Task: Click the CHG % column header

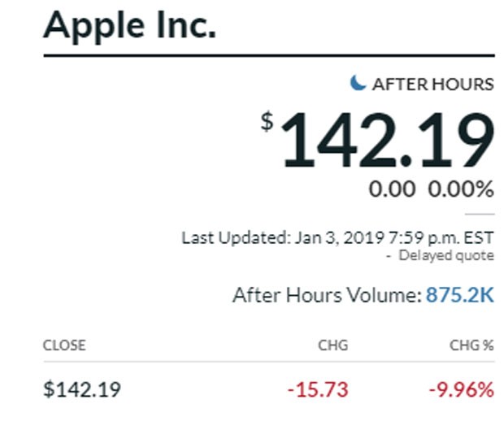Action: (x=471, y=345)
